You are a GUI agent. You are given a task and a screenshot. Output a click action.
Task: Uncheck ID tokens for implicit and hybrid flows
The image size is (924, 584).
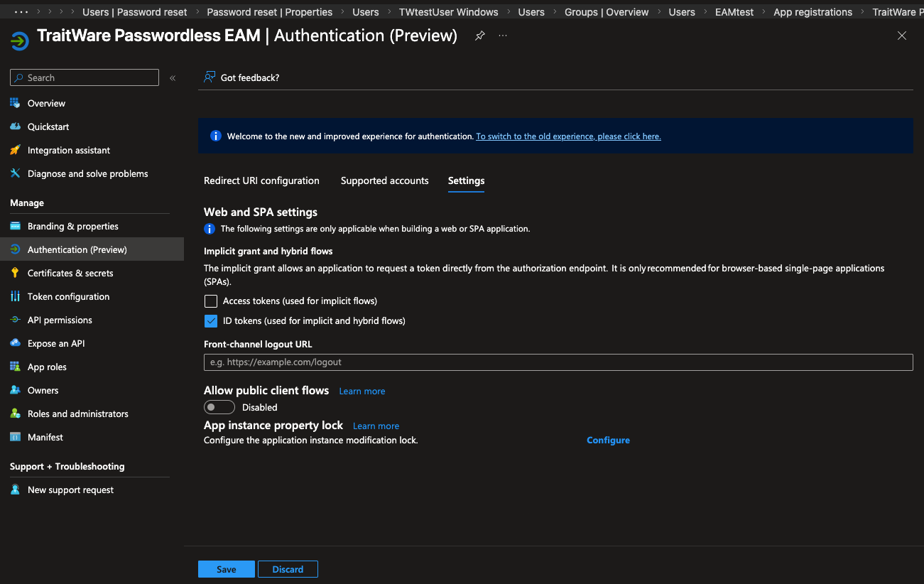pyautogui.click(x=210, y=321)
